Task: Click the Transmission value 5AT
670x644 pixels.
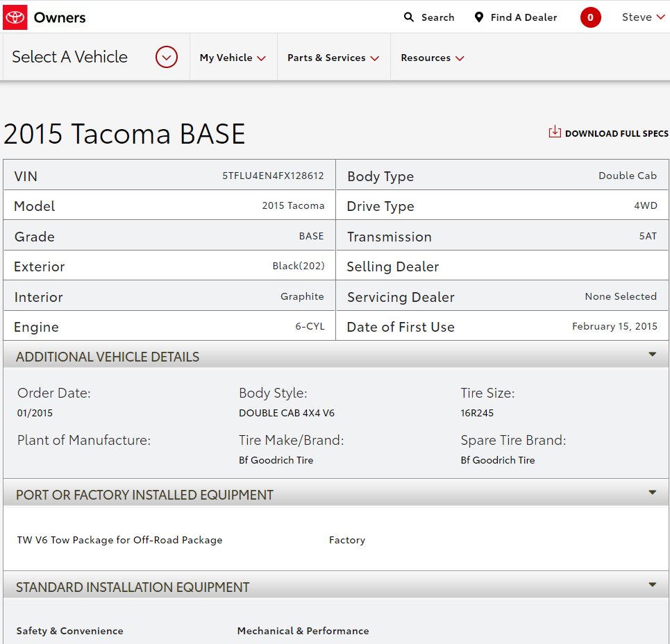Action: [648, 236]
